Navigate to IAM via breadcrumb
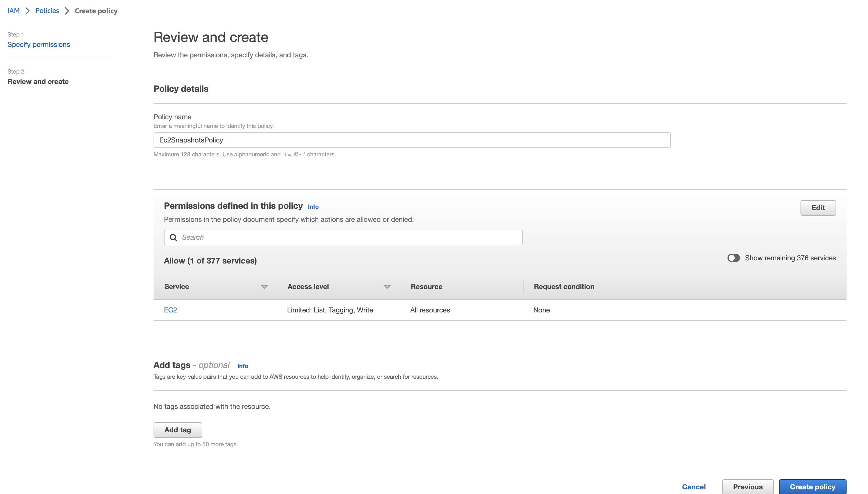The image size is (868, 494). click(13, 10)
